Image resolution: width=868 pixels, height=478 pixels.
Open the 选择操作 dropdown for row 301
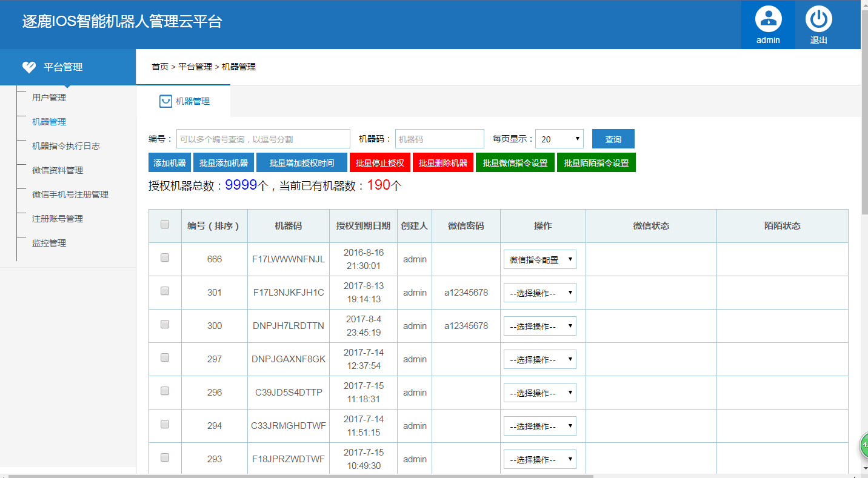click(x=540, y=293)
